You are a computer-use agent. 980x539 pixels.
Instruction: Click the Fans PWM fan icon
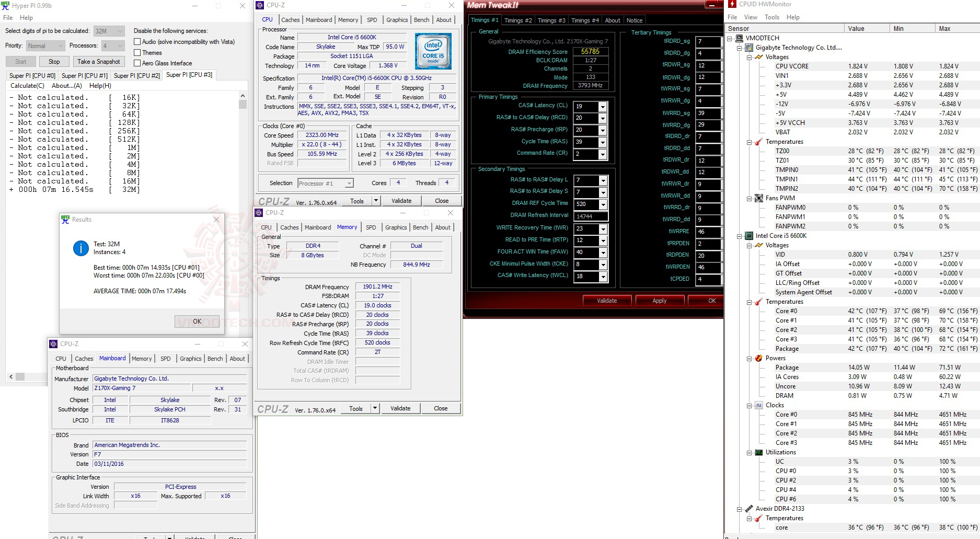click(x=759, y=198)
